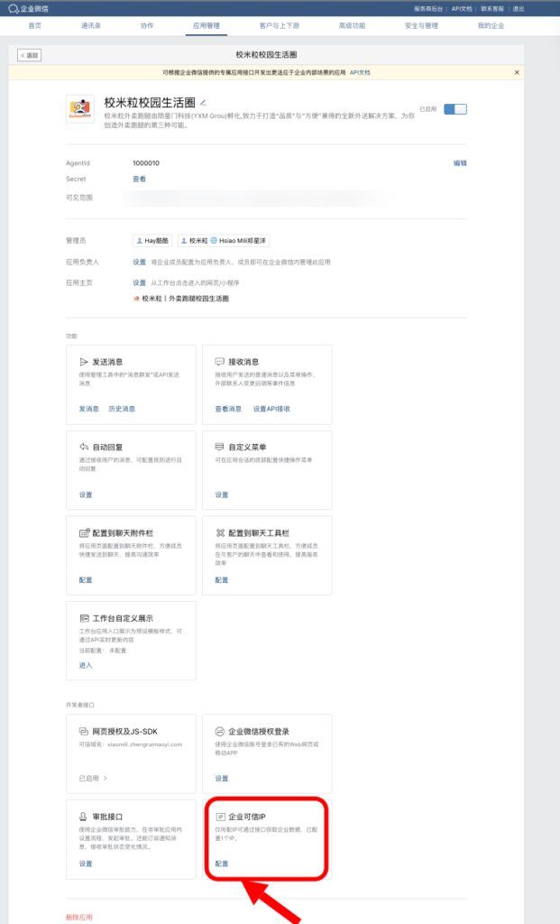Click the pencil edit icon beside app name
The height and width of the screenshot is (924, 560).
(204, 102)
